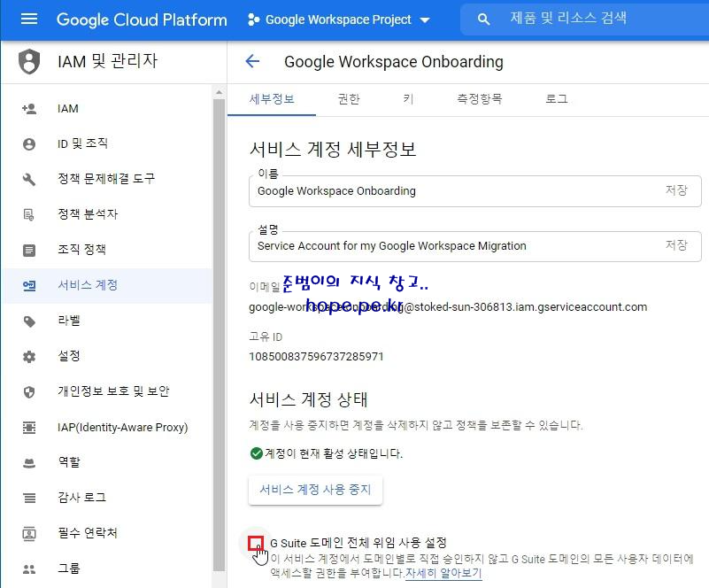
Task: Switch to the 키 tab
Action: point(408,99)
